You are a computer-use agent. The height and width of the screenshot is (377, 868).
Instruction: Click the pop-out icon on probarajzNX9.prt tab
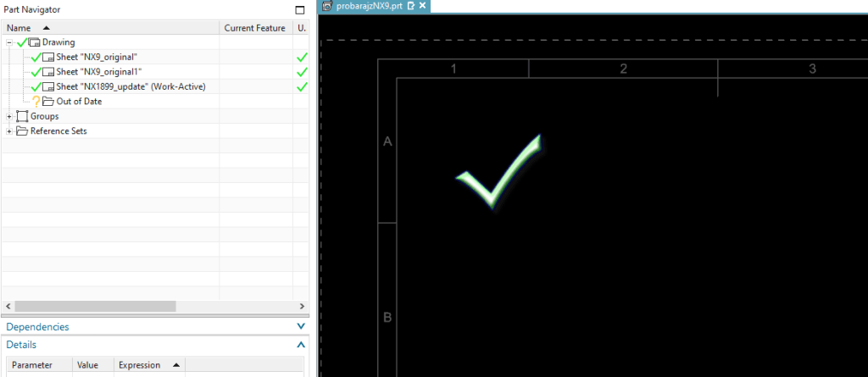(411, 6)
